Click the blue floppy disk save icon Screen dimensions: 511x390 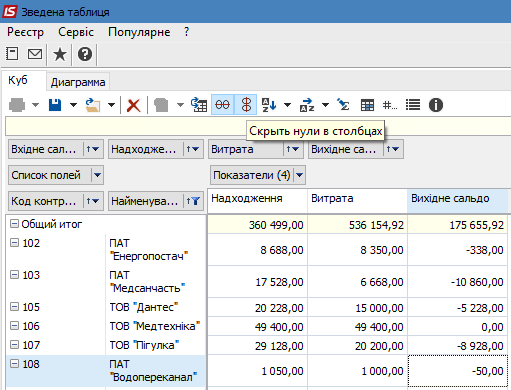coord(55,105)
